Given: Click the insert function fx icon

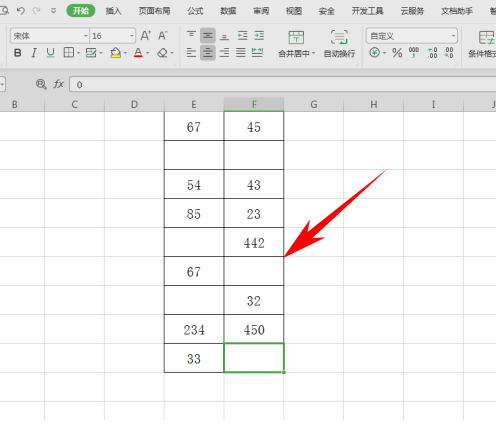Looking at the screenshot, I should 58,84.
